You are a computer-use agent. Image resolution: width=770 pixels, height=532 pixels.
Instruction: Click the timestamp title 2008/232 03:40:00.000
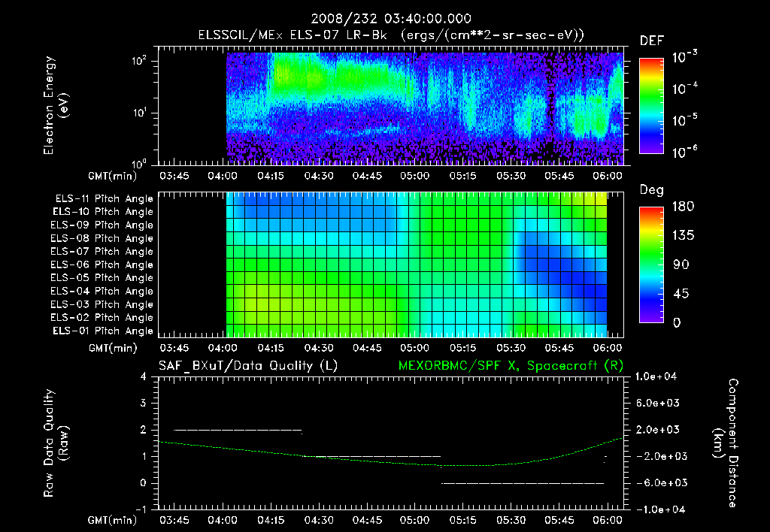pyautogui.click(x=391, y=19)
